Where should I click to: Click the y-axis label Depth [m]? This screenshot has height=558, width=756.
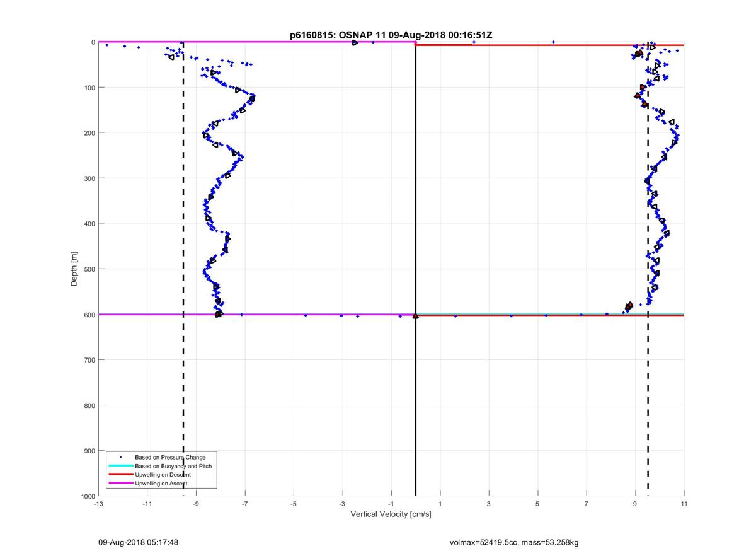tap(74, 269)
